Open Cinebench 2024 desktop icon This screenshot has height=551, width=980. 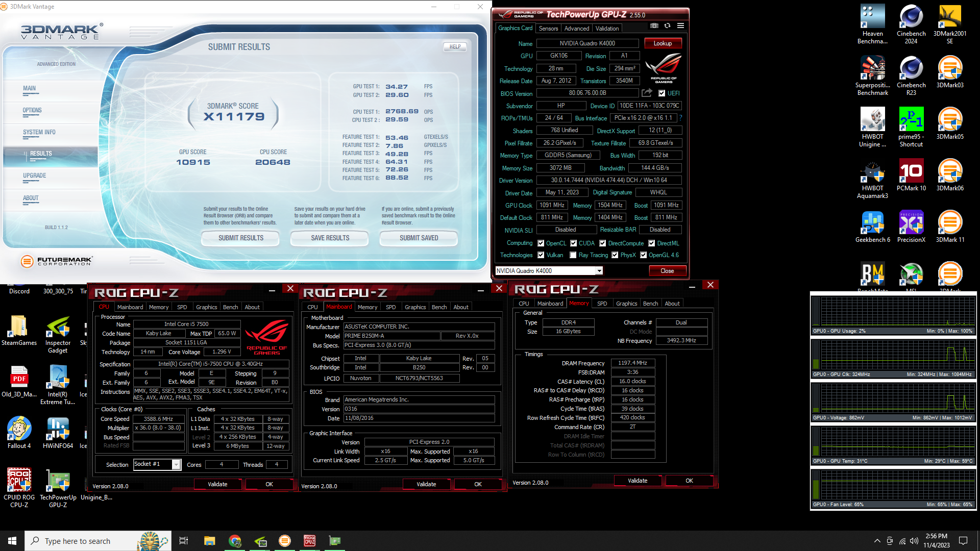coord(911,24)
